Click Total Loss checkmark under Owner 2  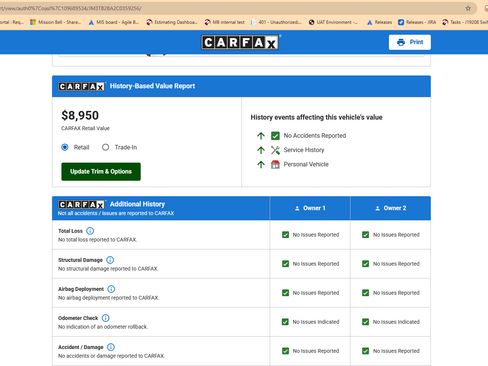click(x=366, y=235)
